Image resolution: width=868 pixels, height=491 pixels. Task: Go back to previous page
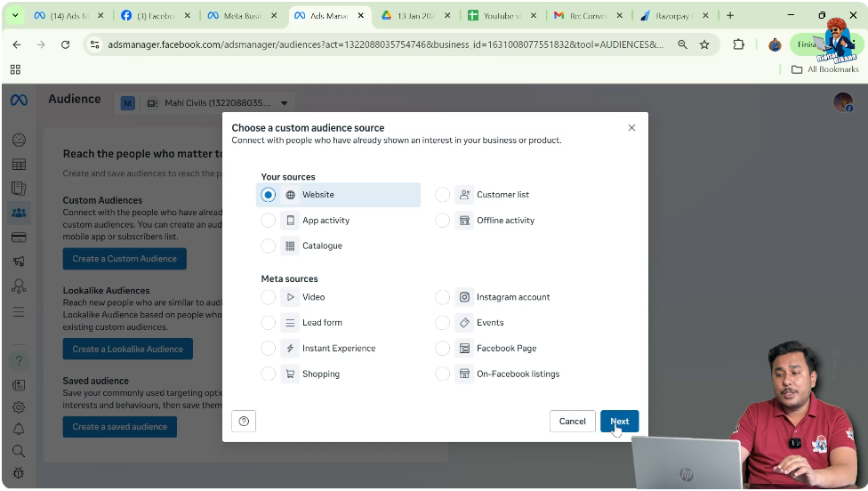click(17, 44)
